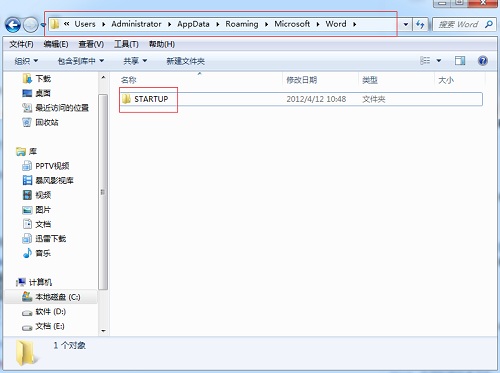Click the greyed Forward arrow button
Viewport: 500px width, 373px height.
pos(31,24)
